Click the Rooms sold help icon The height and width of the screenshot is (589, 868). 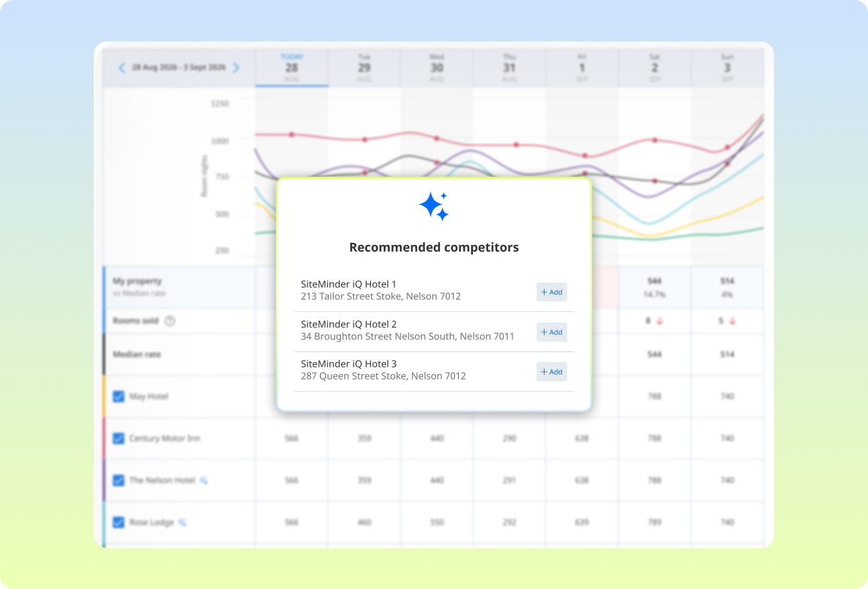[x=170, y=321]
